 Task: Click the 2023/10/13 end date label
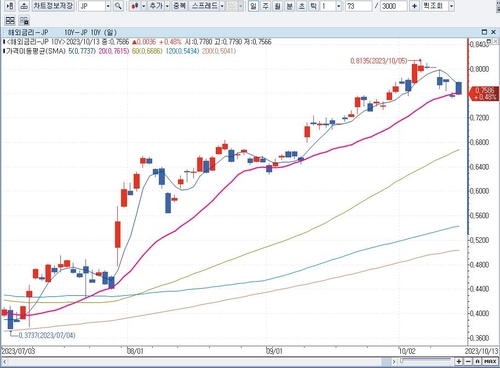pyautogui.click(x=481, y=351)
